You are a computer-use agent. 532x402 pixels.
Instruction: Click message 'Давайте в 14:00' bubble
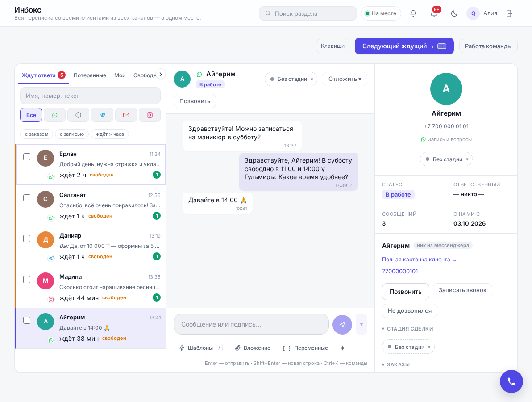tap(217, 203)
